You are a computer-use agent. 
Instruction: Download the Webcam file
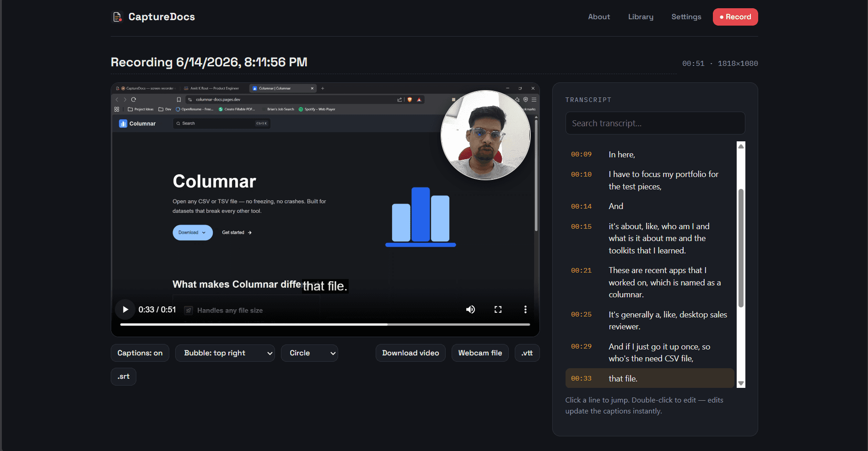(x=480, y=353)
